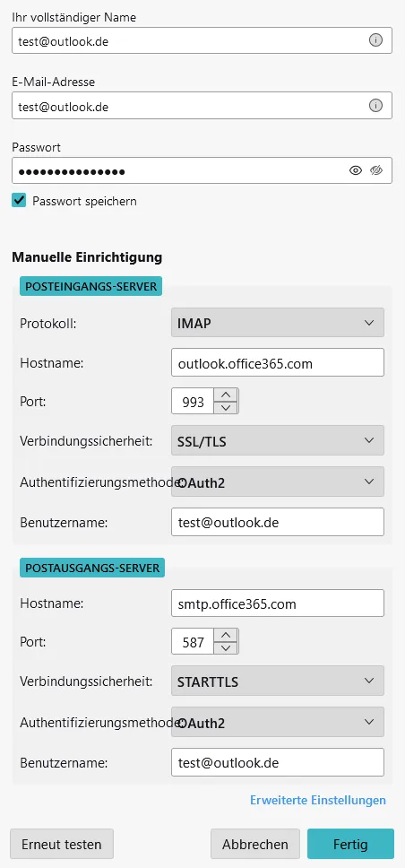Increase the incoming port 993 with the up arrow
The height and width of the screenshot is (868, 405).
tap(225, 395)
